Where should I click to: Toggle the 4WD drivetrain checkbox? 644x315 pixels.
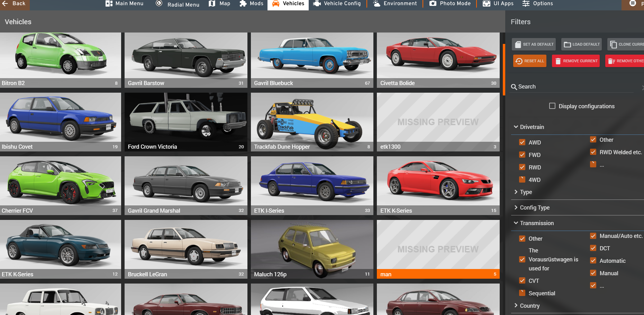522,179
